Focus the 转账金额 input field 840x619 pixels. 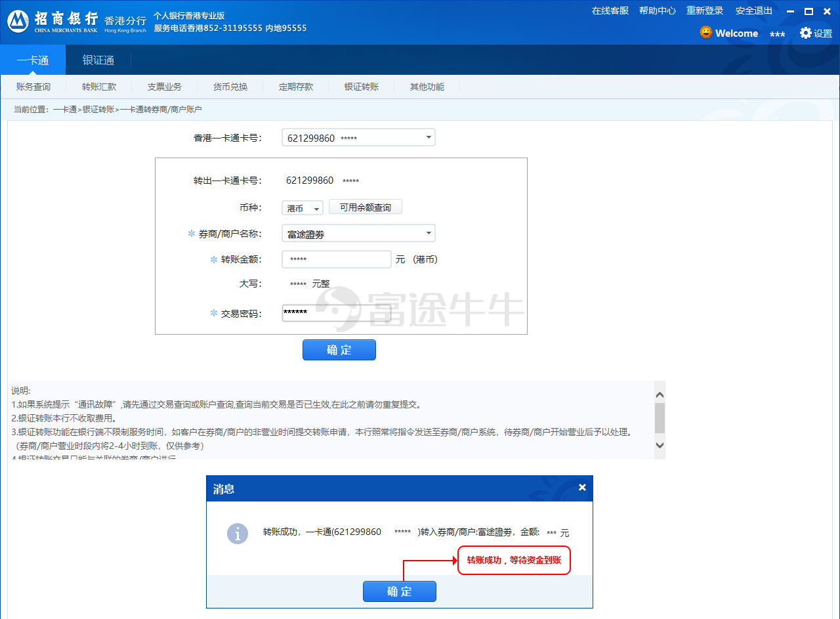[337, 259]
